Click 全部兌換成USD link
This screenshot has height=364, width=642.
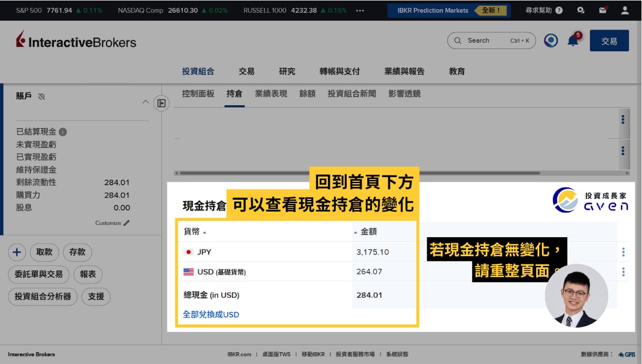coord(211,314)
